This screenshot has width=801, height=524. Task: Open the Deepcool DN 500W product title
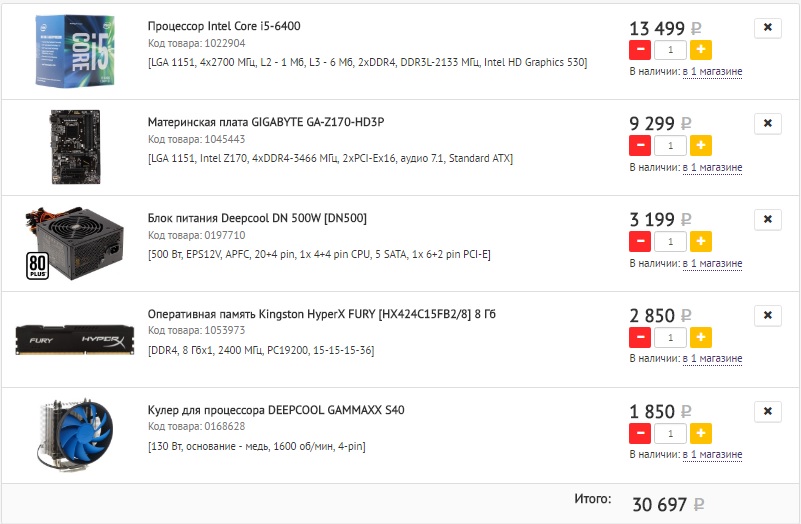point(257,218)
